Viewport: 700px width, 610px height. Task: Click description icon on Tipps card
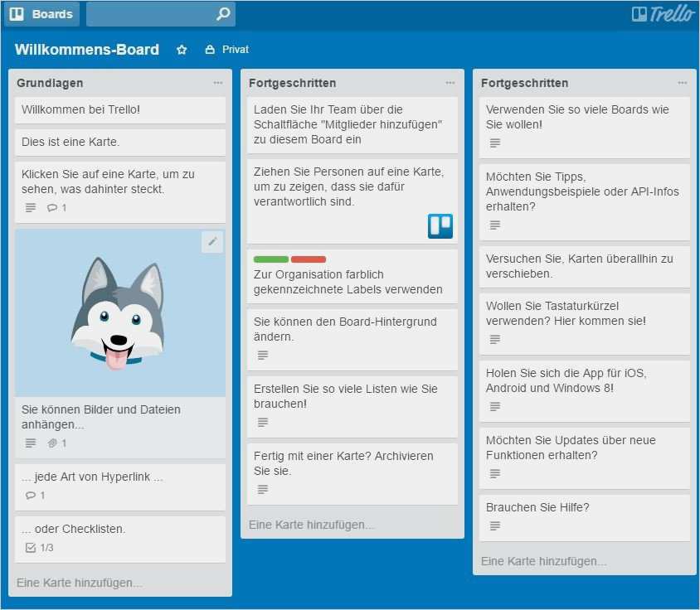coord(494,225)
